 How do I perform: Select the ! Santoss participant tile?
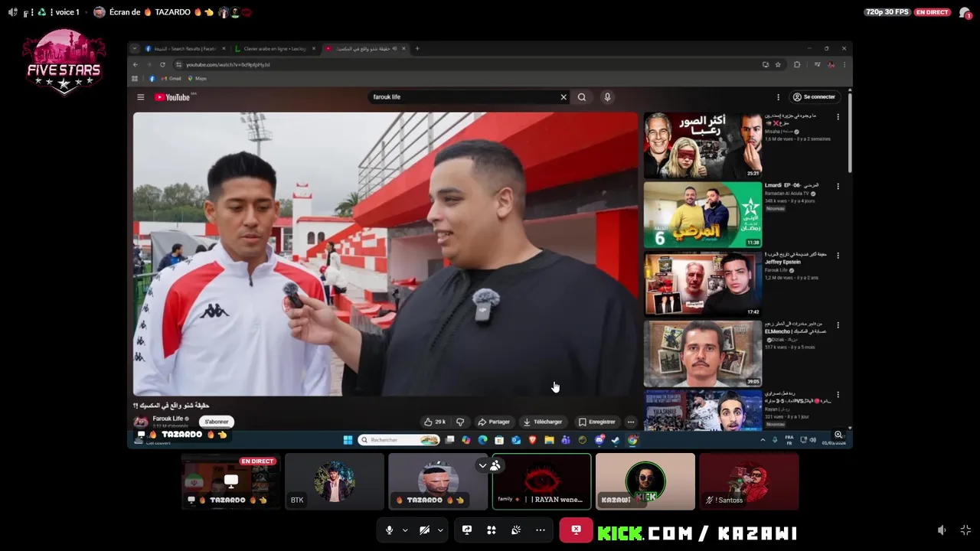[749, 481]
